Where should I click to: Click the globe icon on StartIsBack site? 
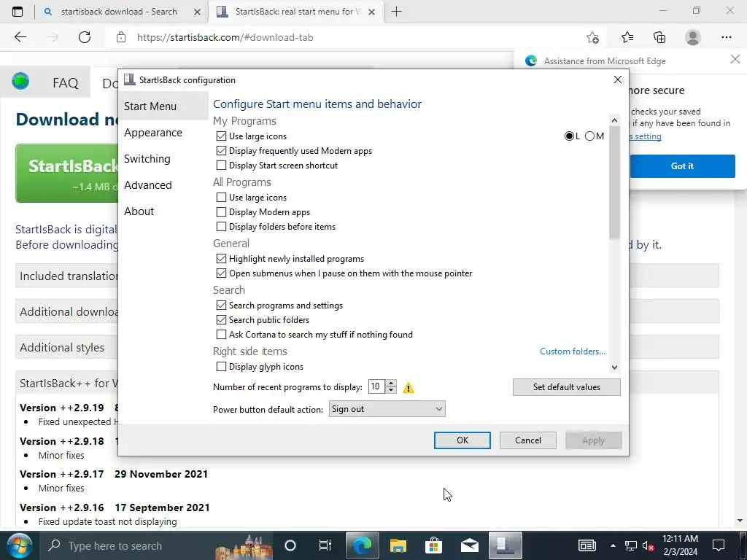[x=20, y=82]
